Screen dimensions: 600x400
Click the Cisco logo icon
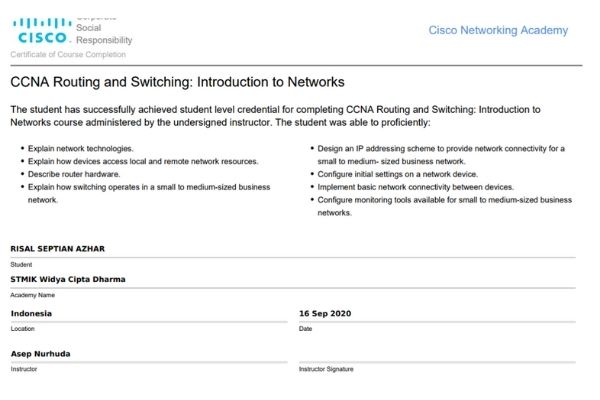[42, 30]
